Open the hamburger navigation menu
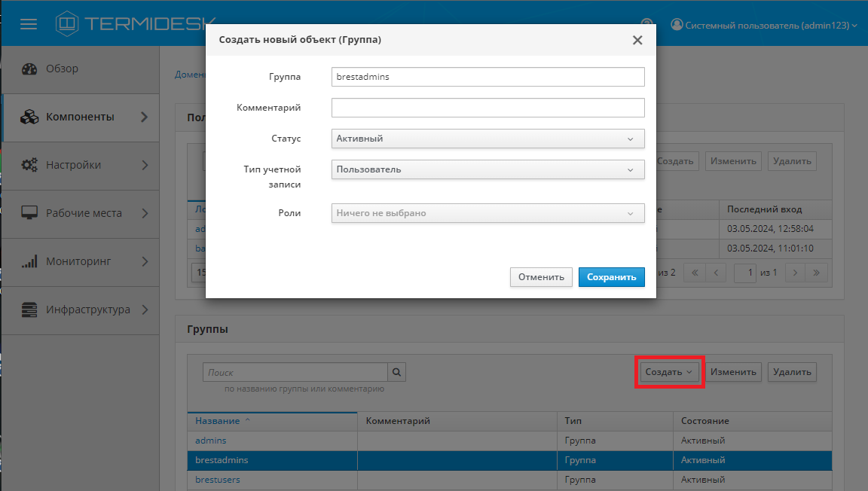This screenshot has height=491, width=868. [28, 24]
